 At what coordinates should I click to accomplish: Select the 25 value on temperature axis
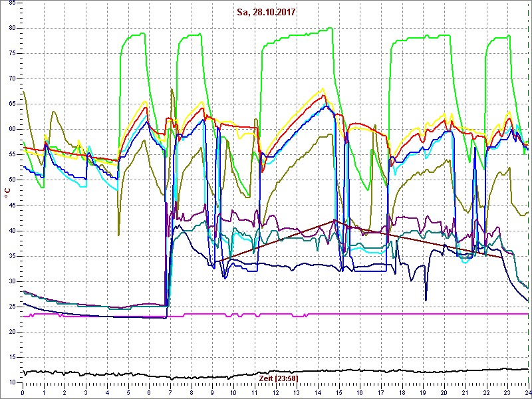11,307
